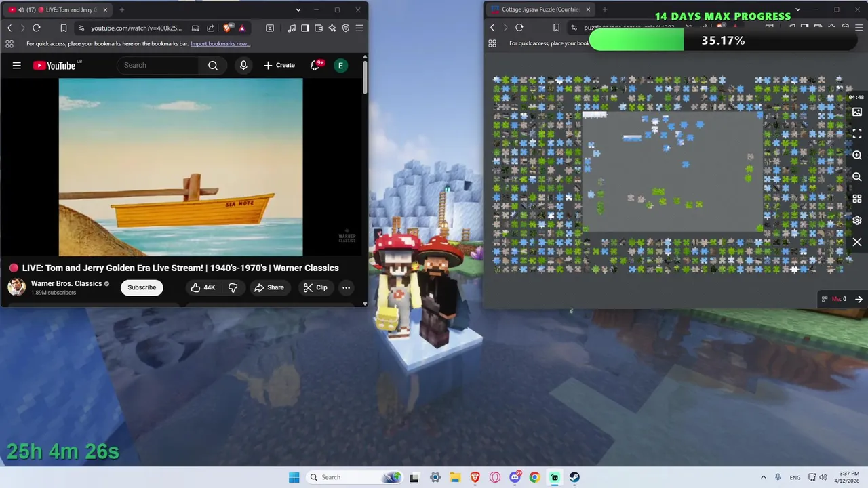
Task: Select the Cottage Jigsaw Puzzle tab
Action: click(540, 9)
